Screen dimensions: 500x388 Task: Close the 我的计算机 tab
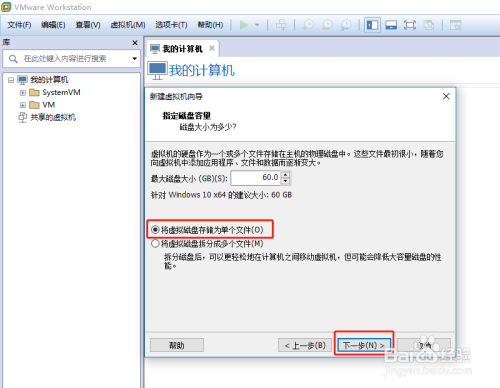pos(212,48)
